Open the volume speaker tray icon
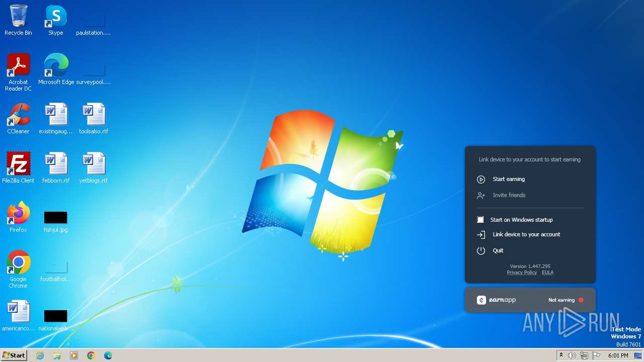Viewport: 644px width, 362px height. point(572,355)
